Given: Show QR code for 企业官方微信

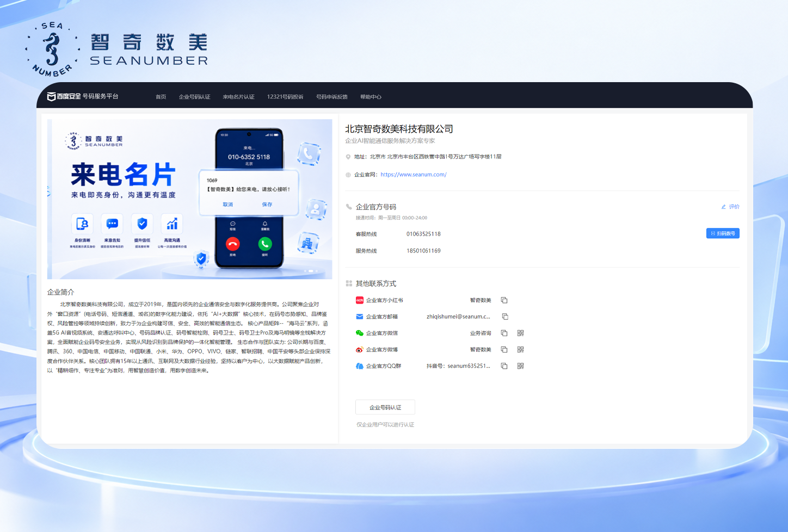Looking at the screenshot, I should [x=521, y=333].
